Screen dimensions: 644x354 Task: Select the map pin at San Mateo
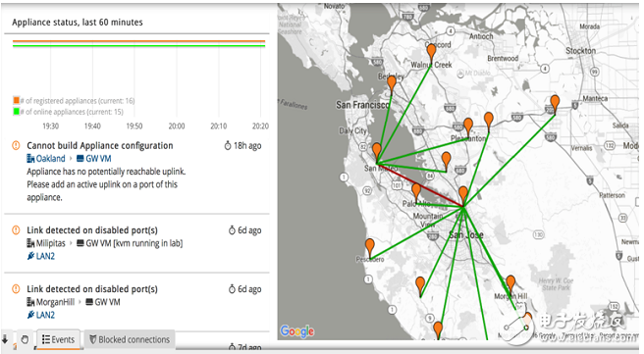[377, 152]
